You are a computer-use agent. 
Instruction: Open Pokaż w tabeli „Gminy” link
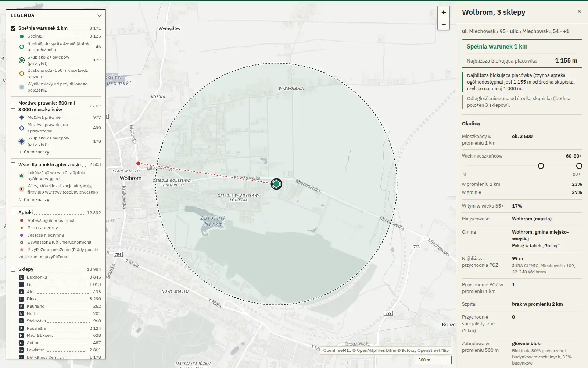[536, 246]
